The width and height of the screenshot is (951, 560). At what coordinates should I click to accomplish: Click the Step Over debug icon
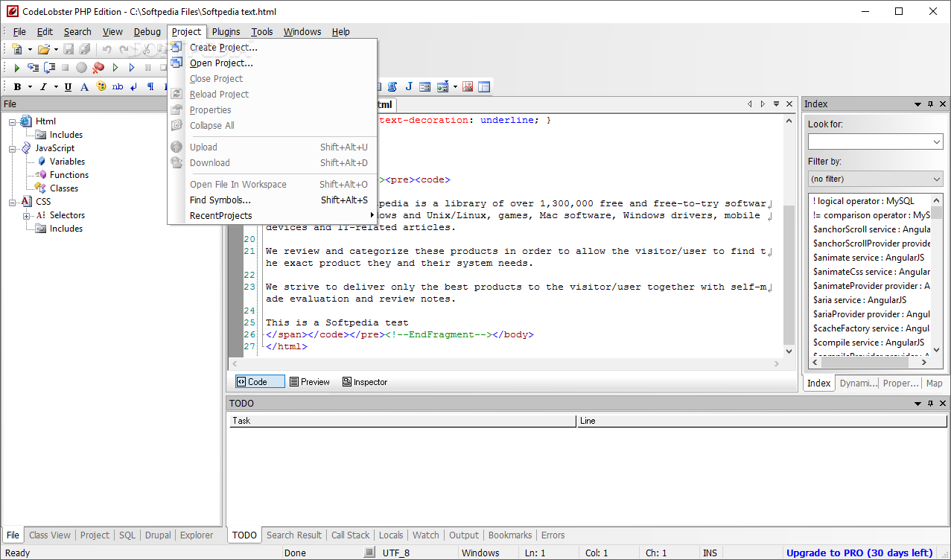pos(49,68)
